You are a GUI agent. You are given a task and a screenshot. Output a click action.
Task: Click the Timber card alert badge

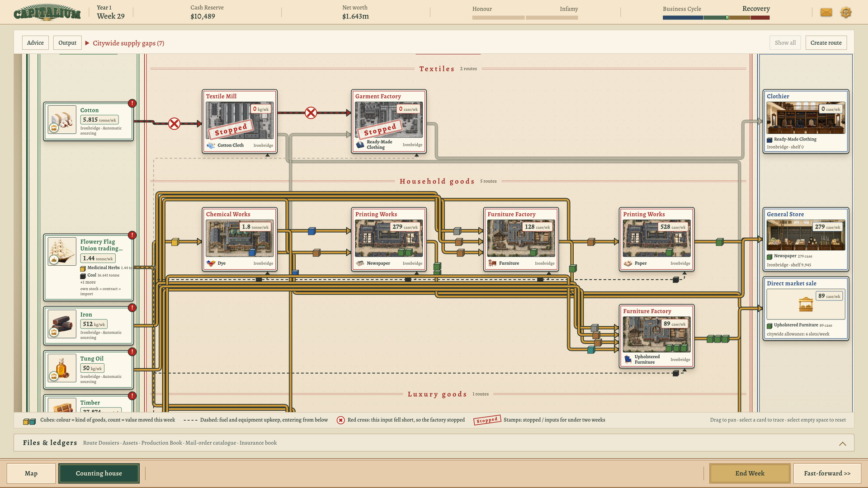(x=132, y=396)
